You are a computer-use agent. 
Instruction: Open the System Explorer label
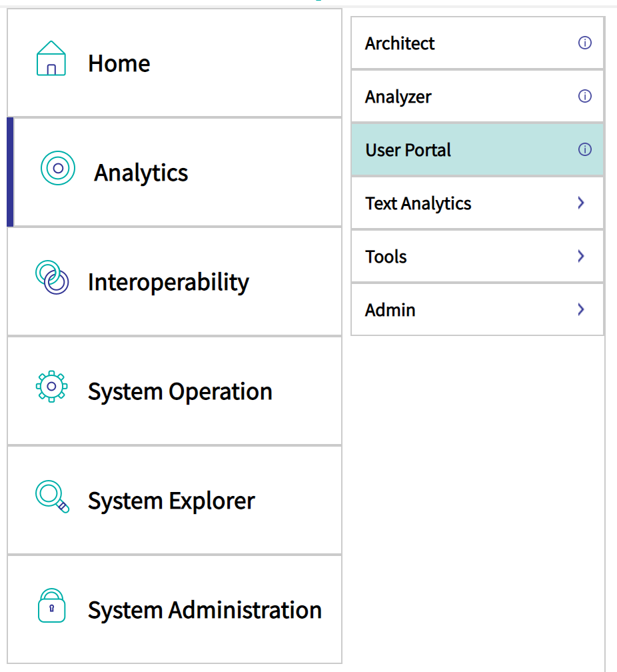point(171,501)
